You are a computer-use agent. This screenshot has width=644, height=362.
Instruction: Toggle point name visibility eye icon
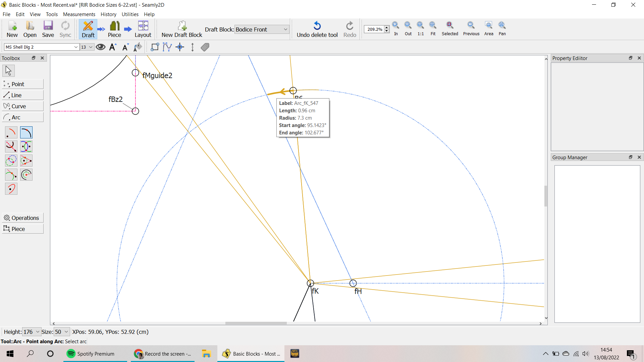[x=101, y=47]
